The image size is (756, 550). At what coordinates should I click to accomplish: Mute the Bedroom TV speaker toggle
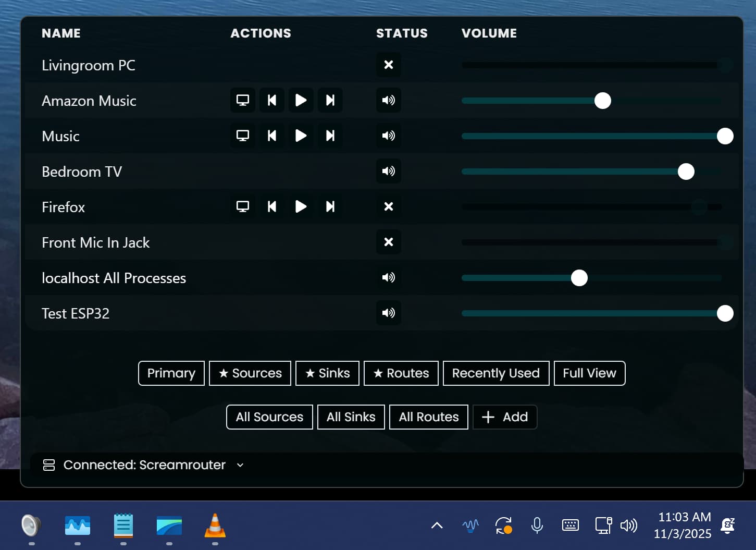tap(388, 171)
